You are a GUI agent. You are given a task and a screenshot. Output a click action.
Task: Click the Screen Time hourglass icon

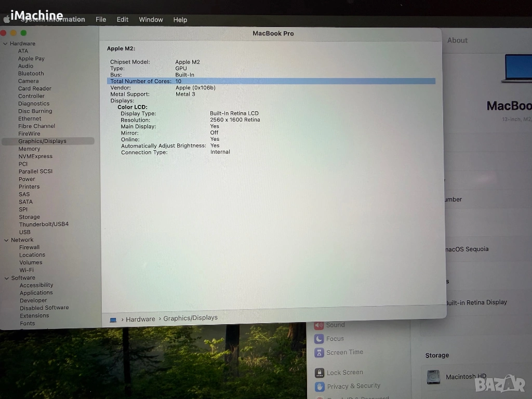coord(319,353)
